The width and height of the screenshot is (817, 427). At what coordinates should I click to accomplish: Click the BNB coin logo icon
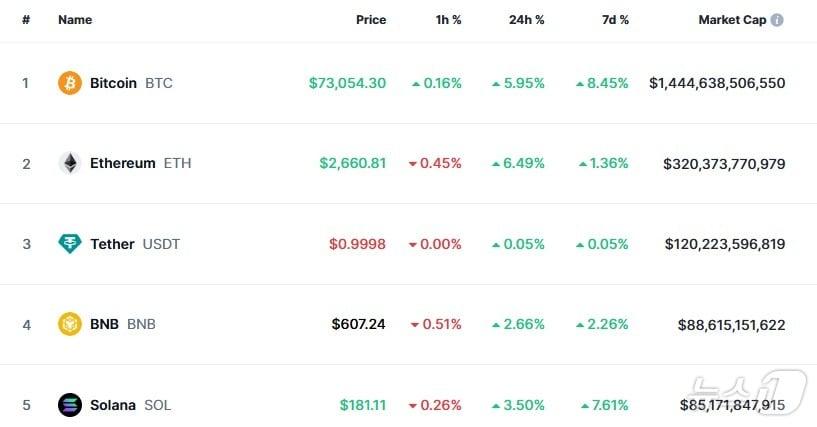pyautogui.click(x=70, y=324)
